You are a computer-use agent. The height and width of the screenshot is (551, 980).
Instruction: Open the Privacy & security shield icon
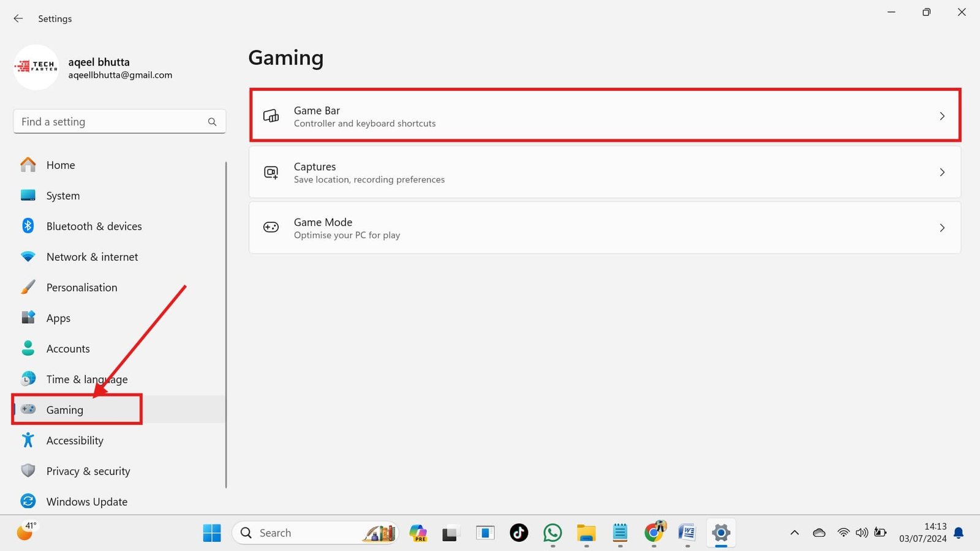[x=28, y=471]
